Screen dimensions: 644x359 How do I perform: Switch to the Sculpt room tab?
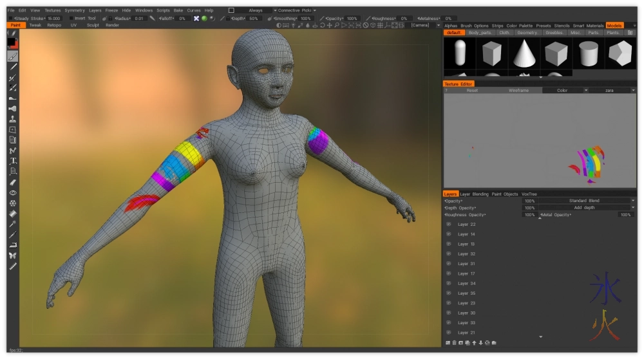(x=93, y=25)
